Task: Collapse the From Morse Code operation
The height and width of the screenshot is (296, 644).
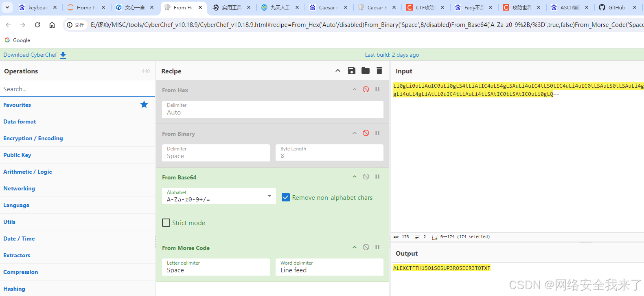Action: [x=355, y=247]
